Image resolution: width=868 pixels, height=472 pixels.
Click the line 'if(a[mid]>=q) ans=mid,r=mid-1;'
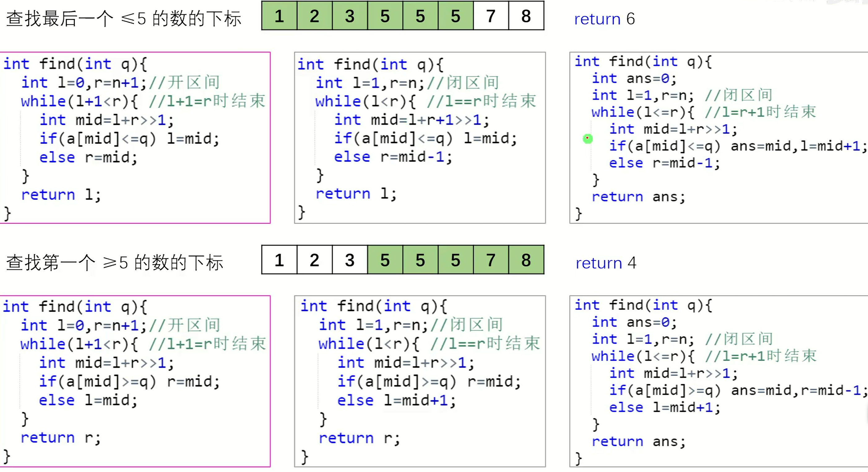tap(738, 390)
